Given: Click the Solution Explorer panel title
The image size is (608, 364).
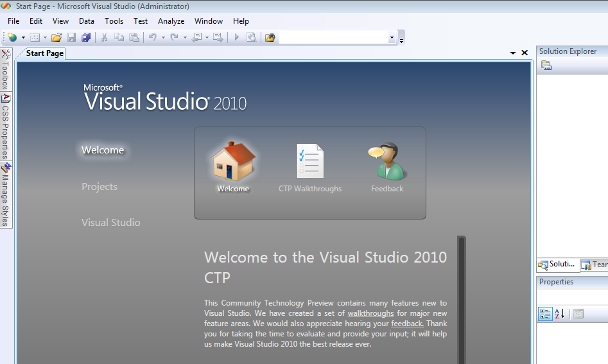Looking at the screenshot, I should [x=568, y=51].
